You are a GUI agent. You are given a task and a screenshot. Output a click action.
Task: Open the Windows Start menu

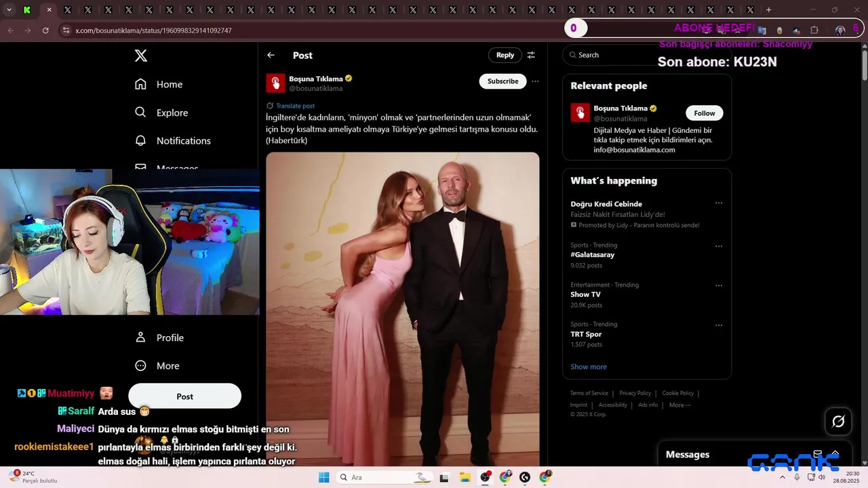(324, 477)
